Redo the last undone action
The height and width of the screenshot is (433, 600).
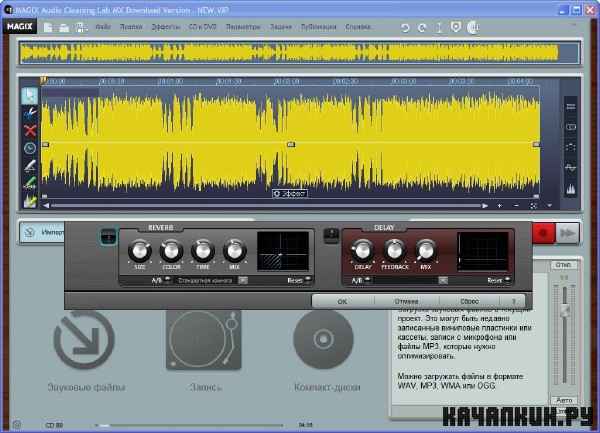point(422,28)
